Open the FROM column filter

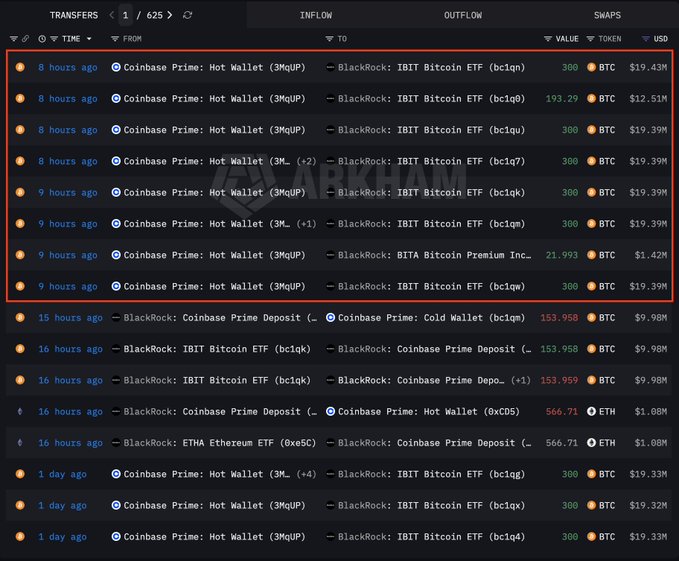point(115,39)
